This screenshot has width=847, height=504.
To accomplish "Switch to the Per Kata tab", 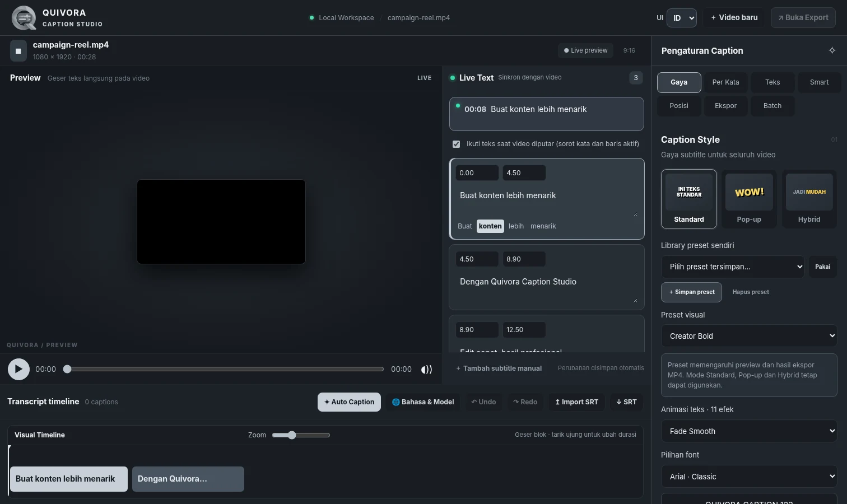I will (725, 82).
